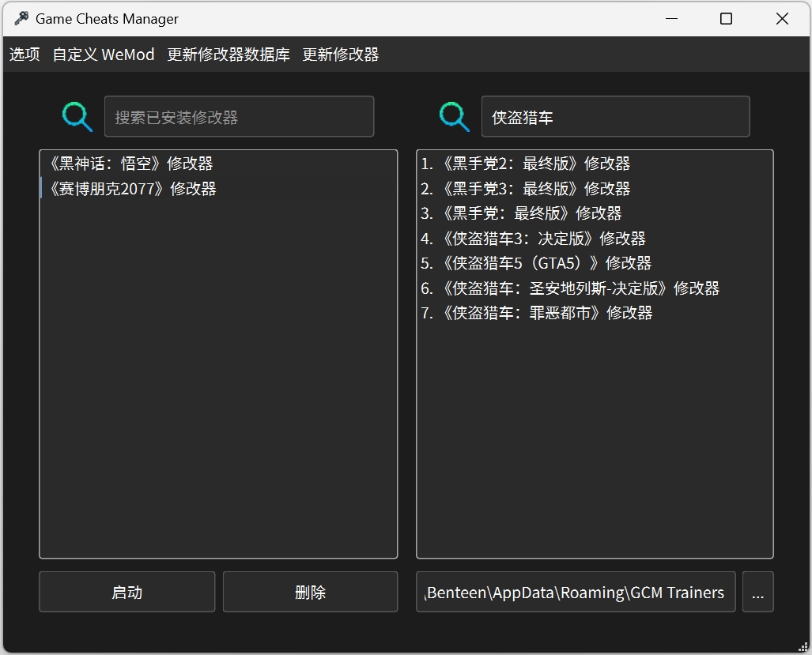812x655 pixels.
Task: Open the 更新修改器数据库 menu
Action: click(228, 55)
